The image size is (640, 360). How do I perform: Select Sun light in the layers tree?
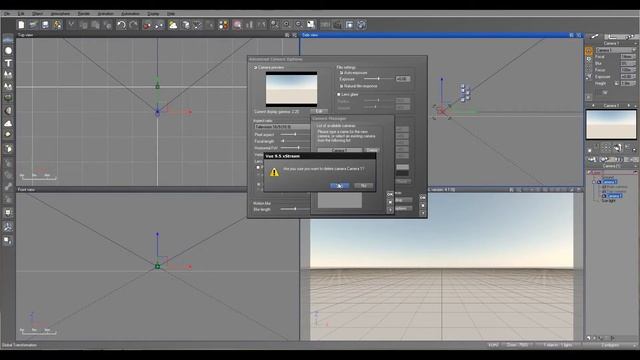609,201
